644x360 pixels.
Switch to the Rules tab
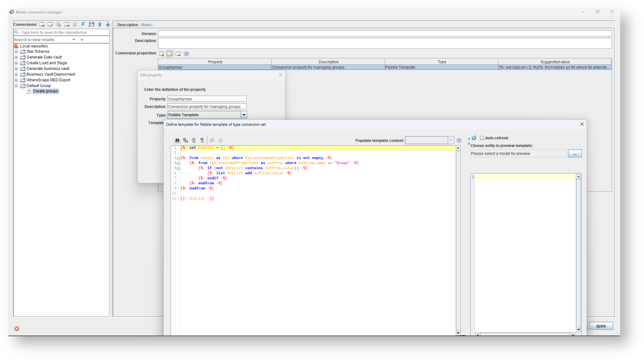pos(146,25)
